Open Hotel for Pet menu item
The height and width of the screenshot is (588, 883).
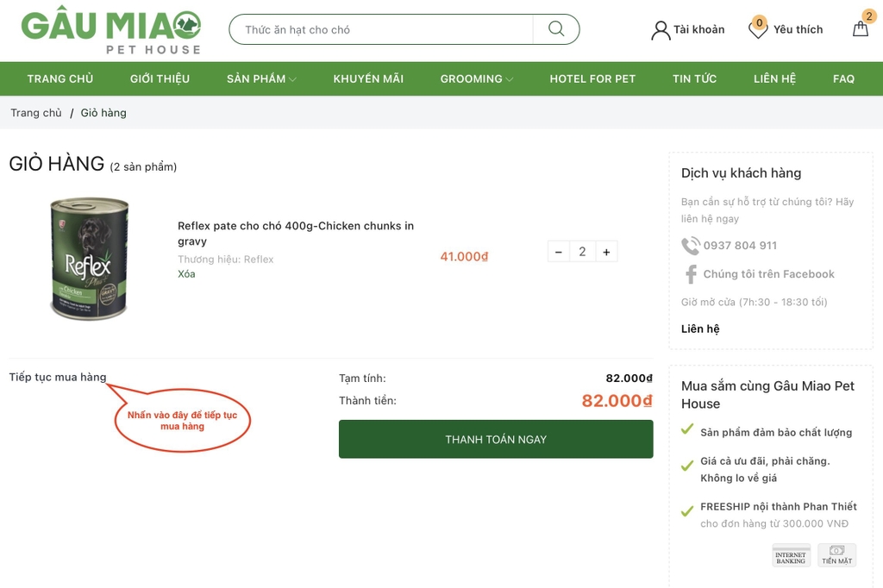coord(592,78)
